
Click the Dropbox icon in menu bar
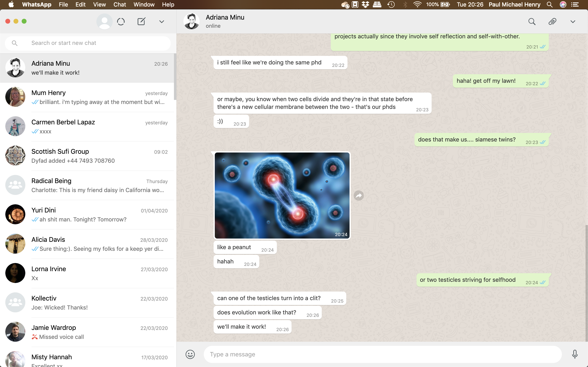[x=365, y=4]
